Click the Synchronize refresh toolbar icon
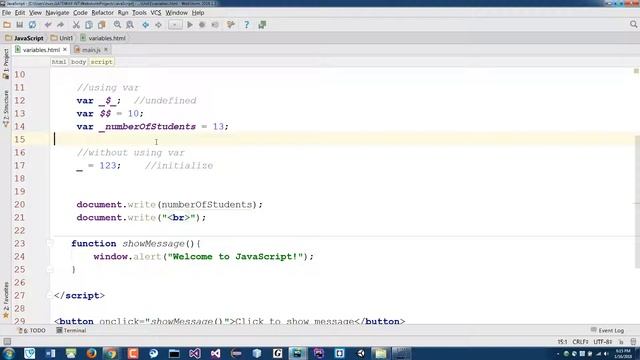640x360 pixels. 32,25
